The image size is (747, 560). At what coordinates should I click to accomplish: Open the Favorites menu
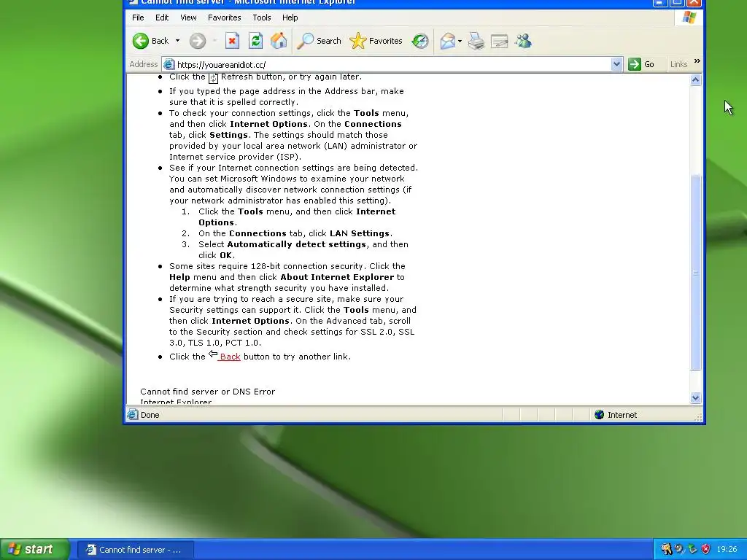pos(225,17)
